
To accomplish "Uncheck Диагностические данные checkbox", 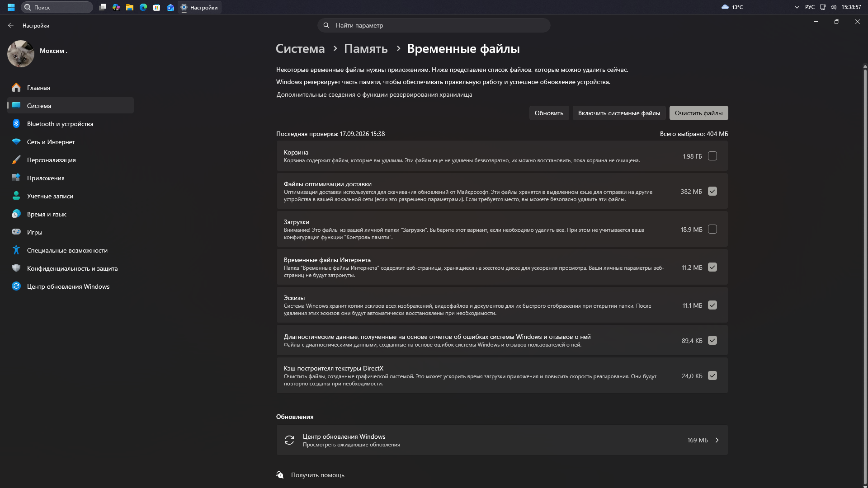I will coord(712,340).
